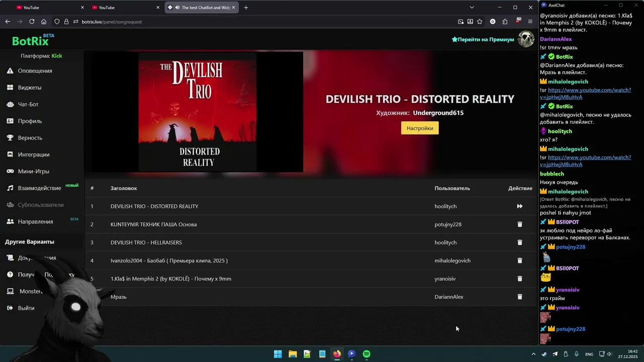Image resolution: width=644 pixels, height=362 pixels.
Task: Click bubblech username in AxelChat
Action: [552, 174]
